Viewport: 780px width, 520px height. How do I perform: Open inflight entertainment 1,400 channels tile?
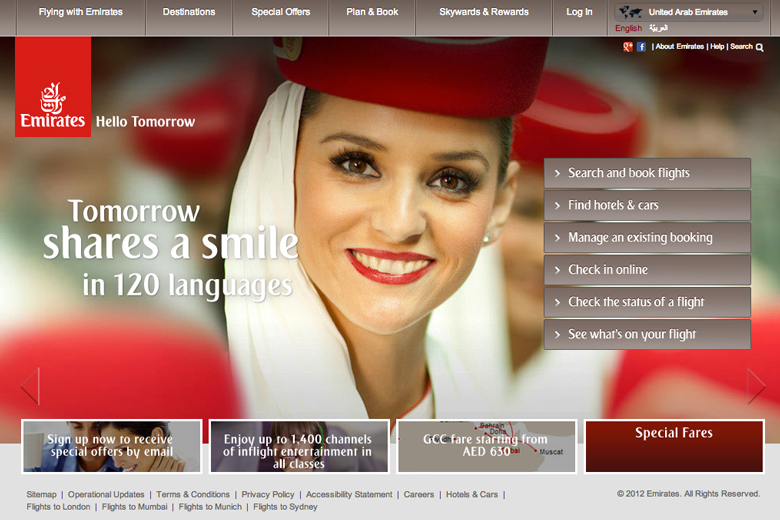299,446
